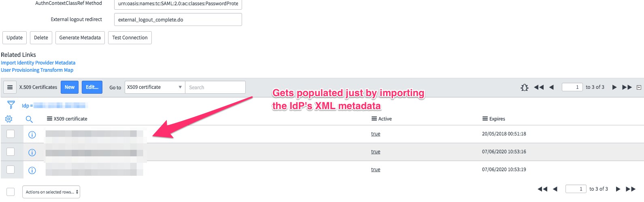Viewport: 644px width, 202px height.
Task: Click the column search magnifier icon
Action: pos(29,119)
